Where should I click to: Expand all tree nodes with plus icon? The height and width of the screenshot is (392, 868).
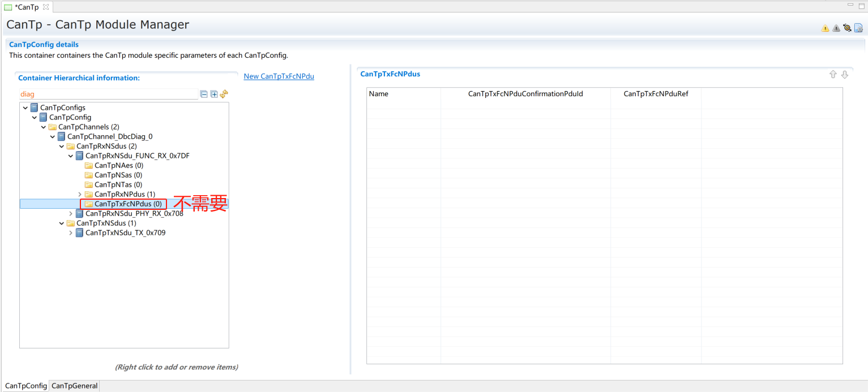pyautogui.click(x=214, y=94)
